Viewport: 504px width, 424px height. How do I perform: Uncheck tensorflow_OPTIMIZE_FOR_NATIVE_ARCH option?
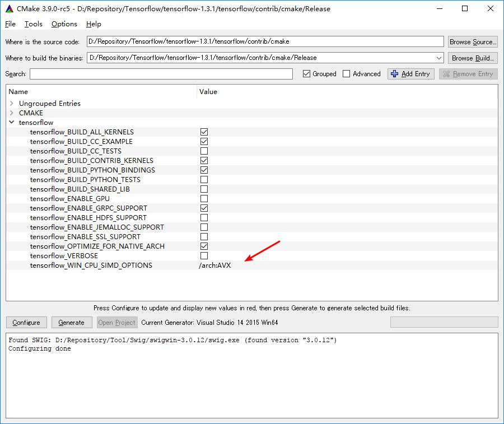204,246
